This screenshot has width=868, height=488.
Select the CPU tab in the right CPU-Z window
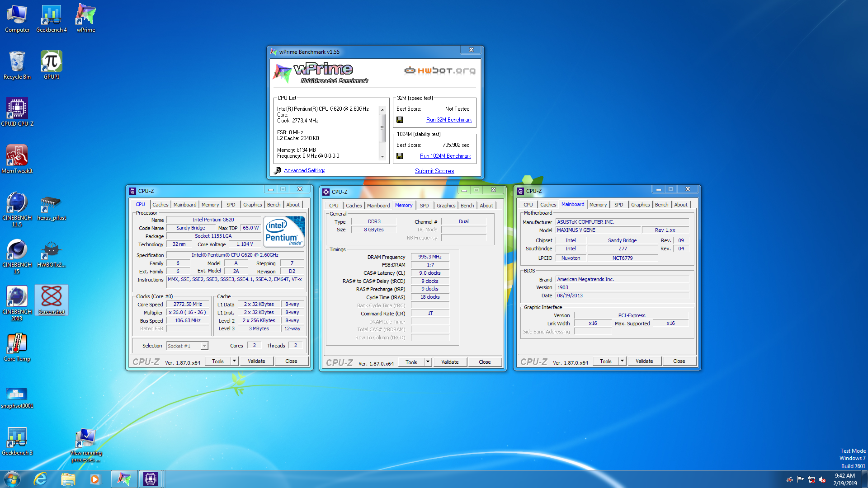(x=528, y=205)
